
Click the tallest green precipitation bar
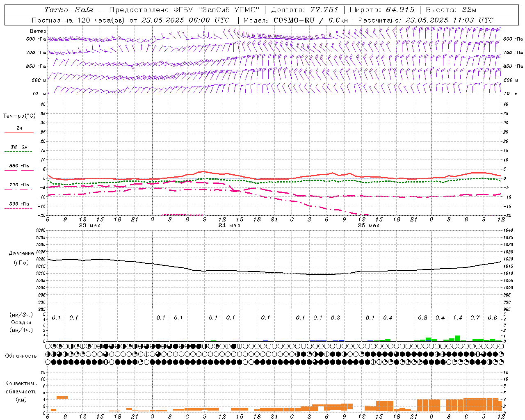tap(457, 338)
